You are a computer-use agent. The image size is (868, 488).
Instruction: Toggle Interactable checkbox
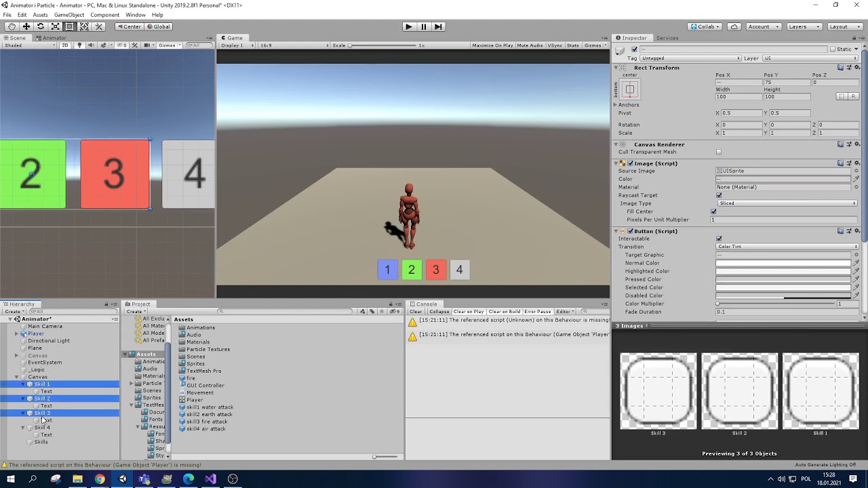[719, 239]
